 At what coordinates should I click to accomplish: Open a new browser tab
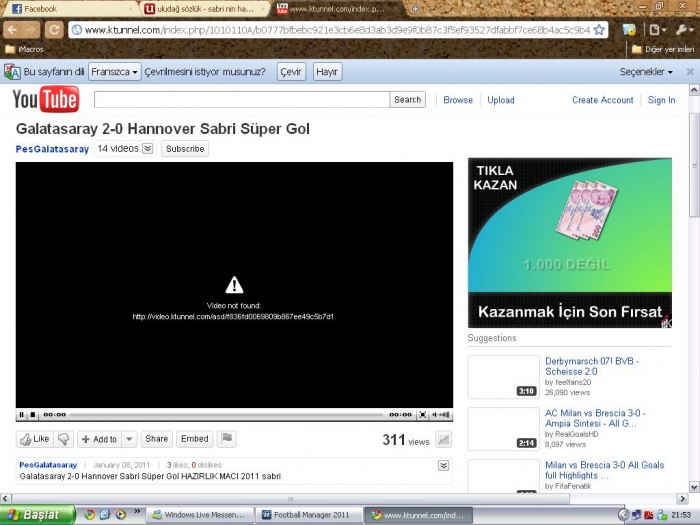coord(415,8)
